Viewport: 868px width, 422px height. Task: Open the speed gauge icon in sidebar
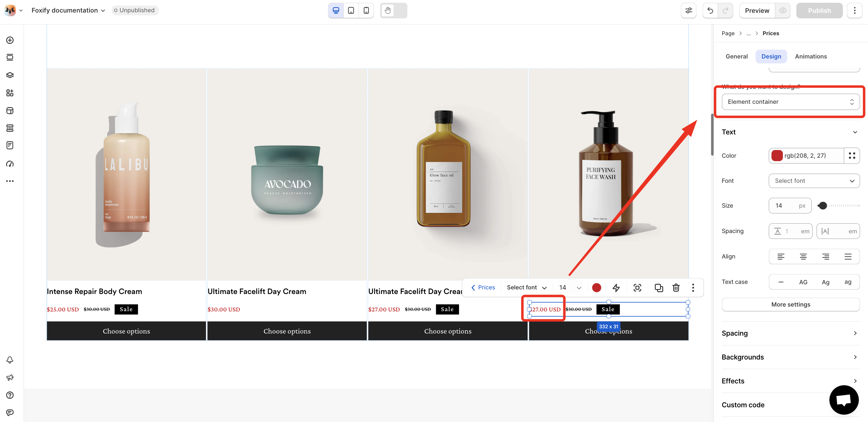click(10, 164)
